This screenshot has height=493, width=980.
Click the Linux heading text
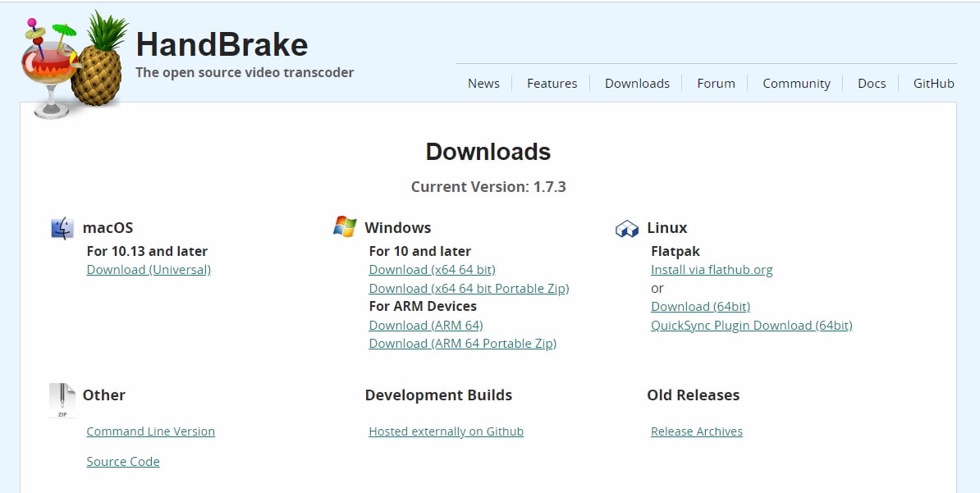[x=666, y=228]
